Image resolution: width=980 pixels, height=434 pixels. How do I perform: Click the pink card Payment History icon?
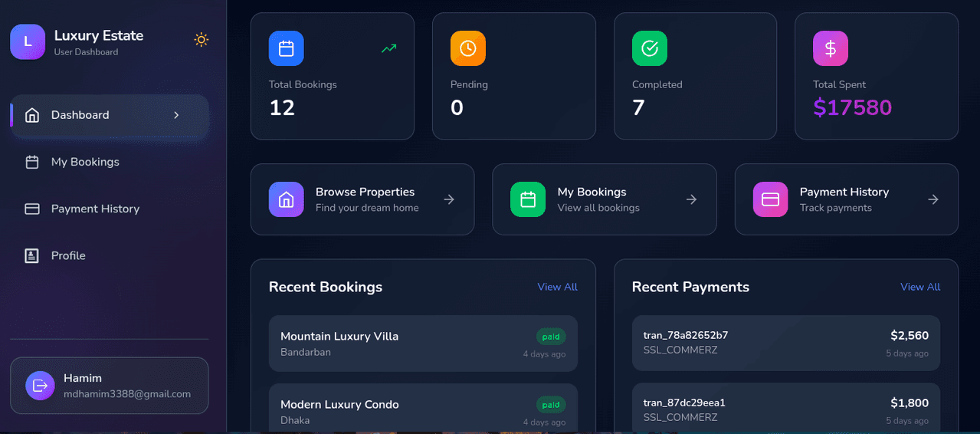[770, 199]
